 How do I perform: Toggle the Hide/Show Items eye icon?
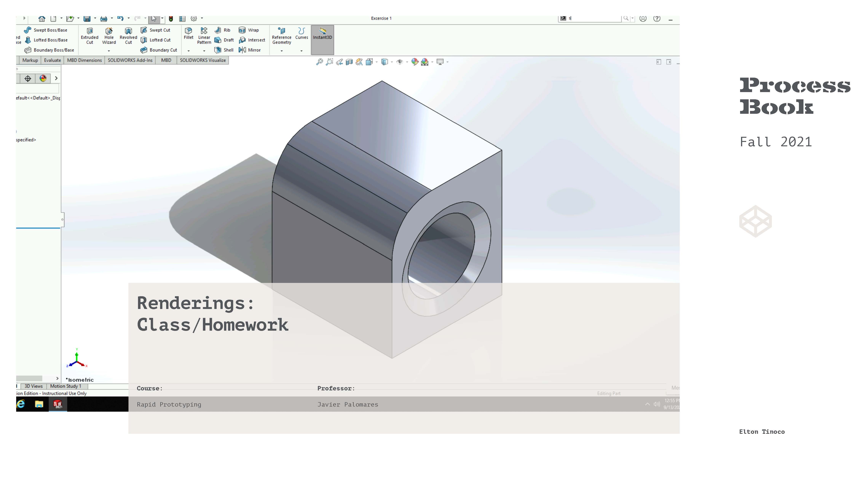coord(400,62)
